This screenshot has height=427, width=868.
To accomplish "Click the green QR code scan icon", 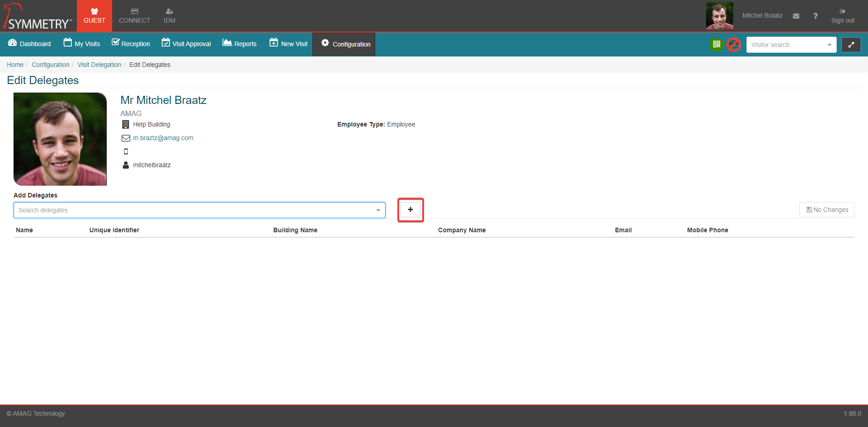I will (x=716, y=44).
